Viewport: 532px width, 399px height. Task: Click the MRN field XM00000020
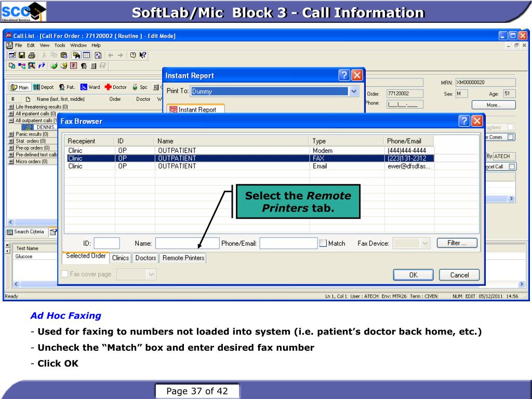coord(486,83)
